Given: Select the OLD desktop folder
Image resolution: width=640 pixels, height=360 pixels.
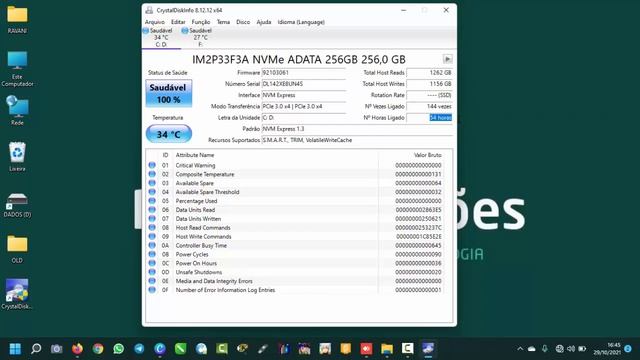Looking at the screenshot, I should pyautogui.click(x=17, y=249).
